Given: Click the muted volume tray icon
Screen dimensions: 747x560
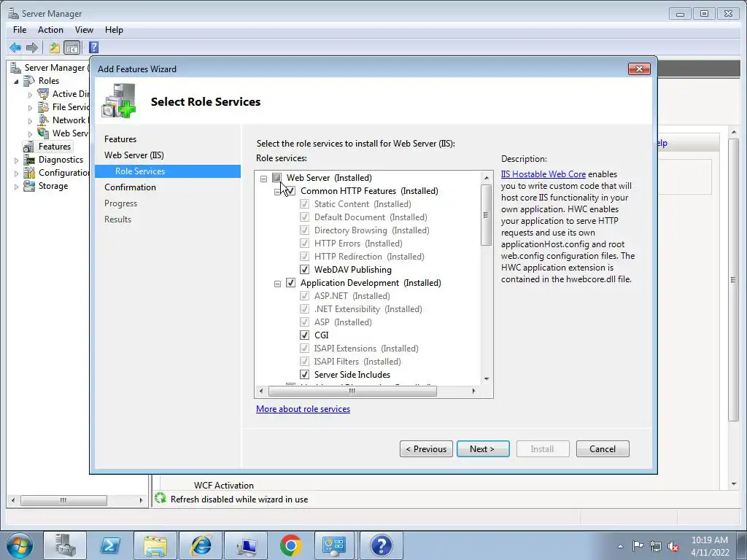Looking at the screenshot, I should click(673, 546).
